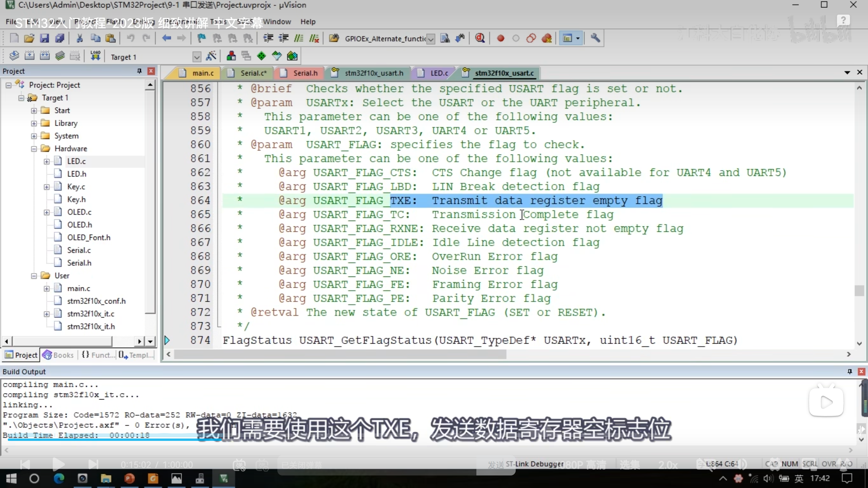Expand the Library folder
Image resolution: width=868 pixels, height=488 pixels.
[34, 123]
